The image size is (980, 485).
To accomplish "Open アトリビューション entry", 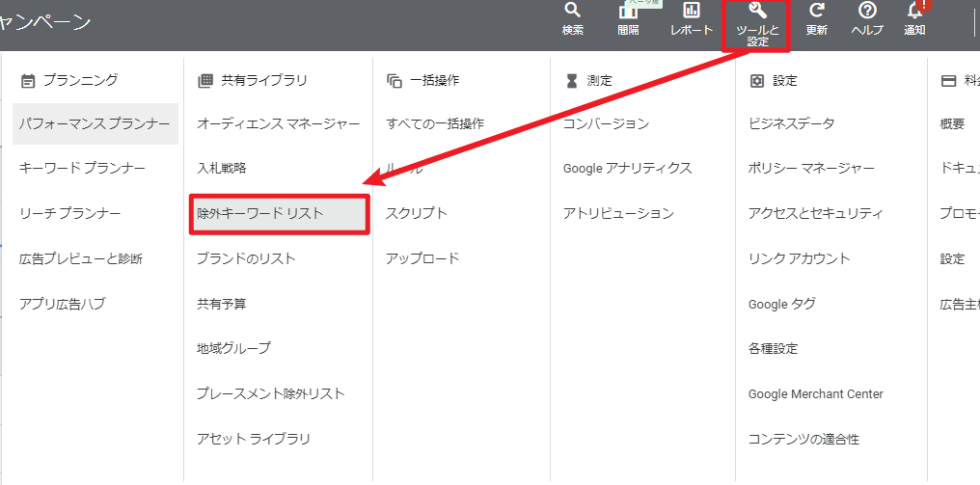I will (618, 213).
